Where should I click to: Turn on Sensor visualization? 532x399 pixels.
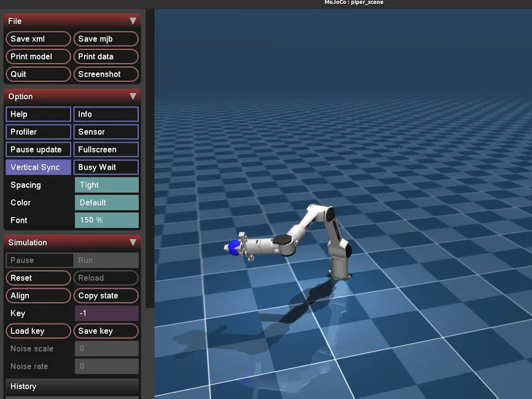coord(106,131)
